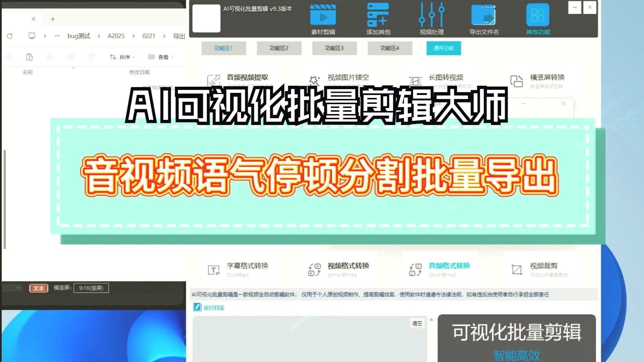
Task: Open the 横竖屏转换 feature
Action: pos(547,78)
